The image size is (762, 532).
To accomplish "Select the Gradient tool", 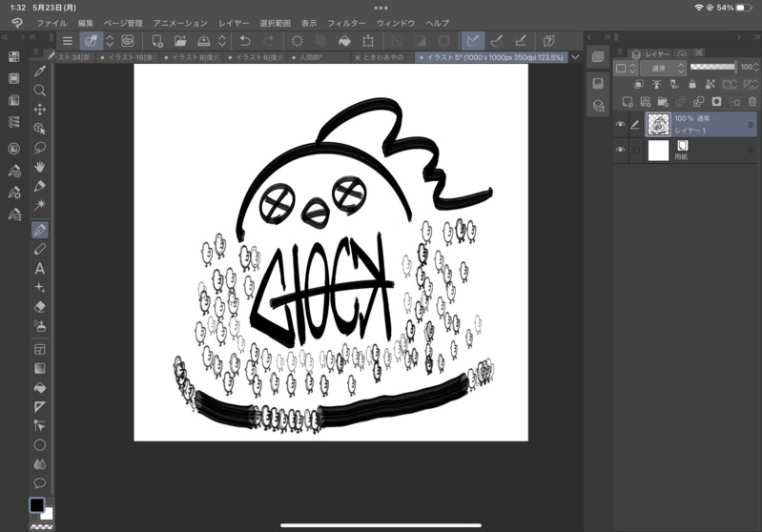I will [x=40, y=368].
